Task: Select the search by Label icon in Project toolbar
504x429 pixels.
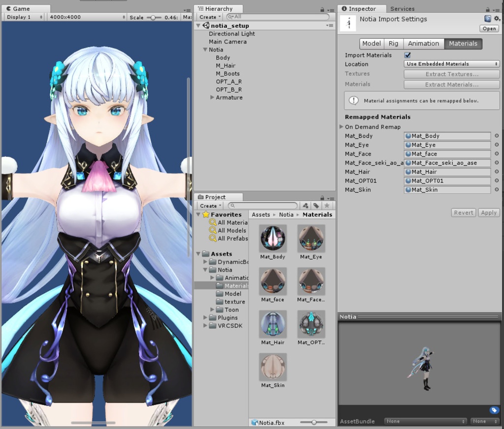Action: [x=315, y=206]
